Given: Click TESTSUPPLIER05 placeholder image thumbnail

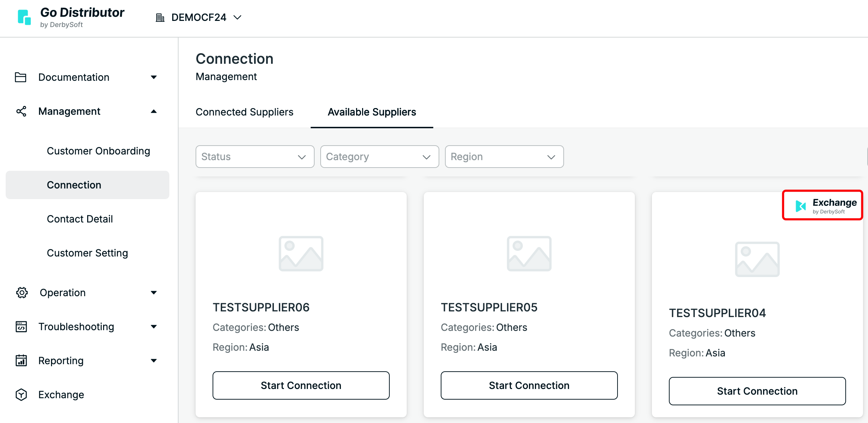Looking at the screenshot, I should coord(529,254).
